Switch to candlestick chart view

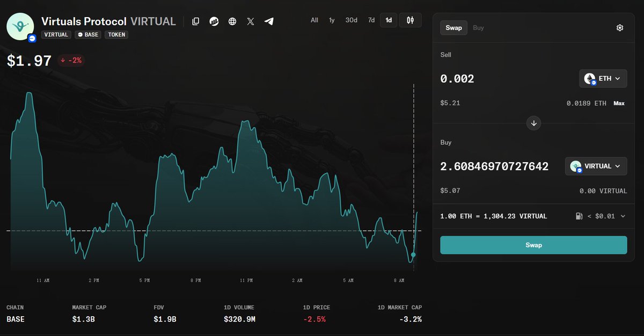tap(411, 20)
